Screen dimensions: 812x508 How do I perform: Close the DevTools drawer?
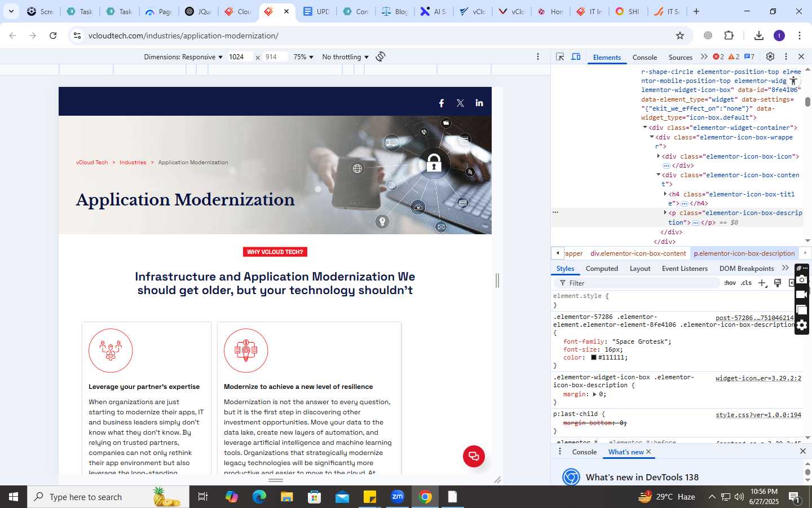click(803, 452)
